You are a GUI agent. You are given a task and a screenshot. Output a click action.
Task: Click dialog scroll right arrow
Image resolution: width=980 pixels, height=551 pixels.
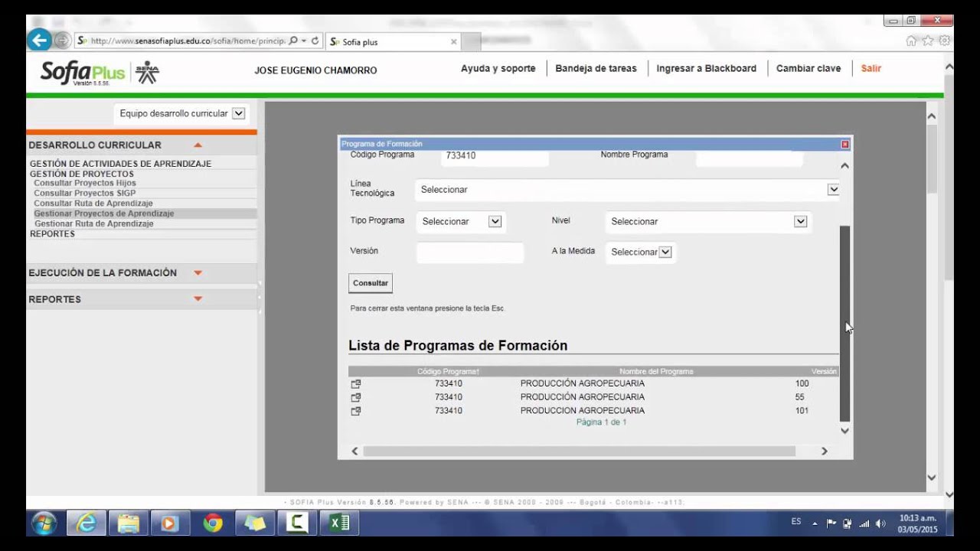(825, 452)
